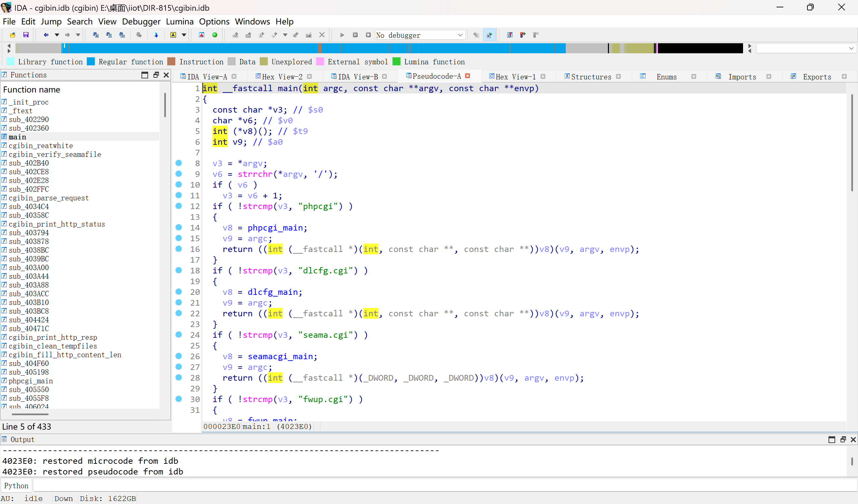Toggle breakpoint dot on line 22

179,313
